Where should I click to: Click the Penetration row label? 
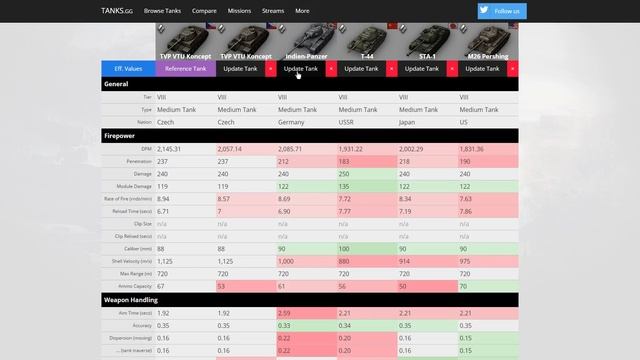pos(139,162)
